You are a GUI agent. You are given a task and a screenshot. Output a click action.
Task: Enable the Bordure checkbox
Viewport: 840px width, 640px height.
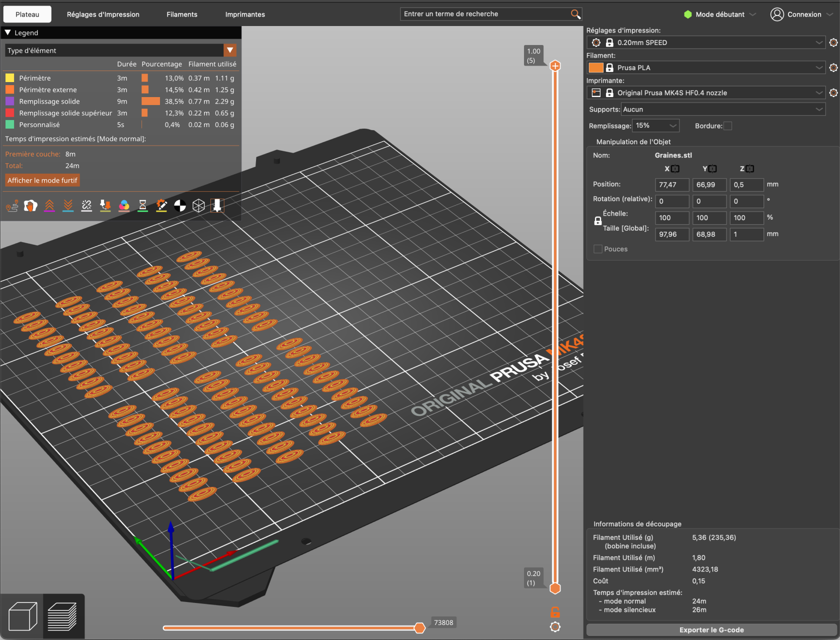(x=728, y=126)
